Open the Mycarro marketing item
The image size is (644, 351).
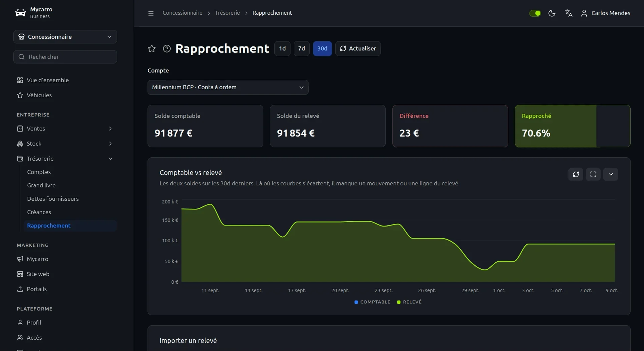click(x=65, y=259)
